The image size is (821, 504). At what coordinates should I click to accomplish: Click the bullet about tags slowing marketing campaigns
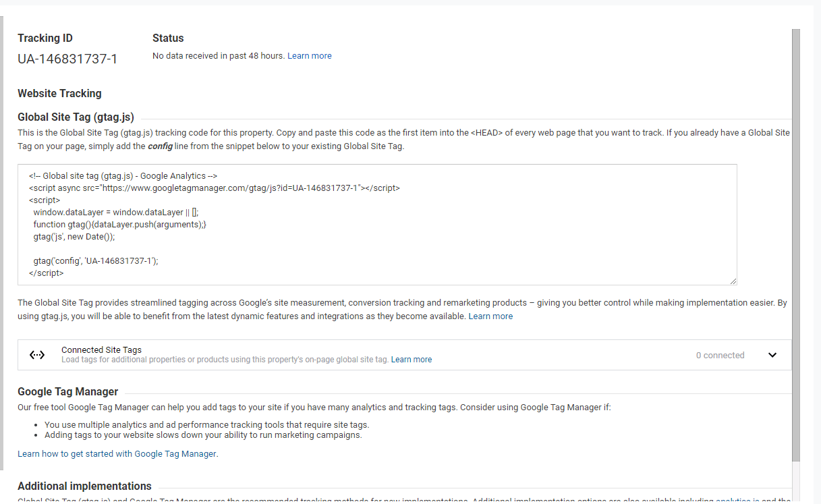click(203, 435)
